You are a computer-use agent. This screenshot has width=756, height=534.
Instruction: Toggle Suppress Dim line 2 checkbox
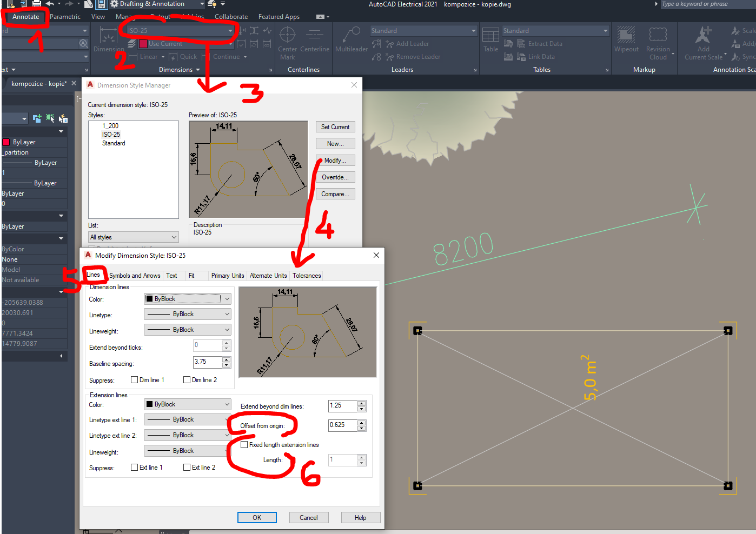187,380
